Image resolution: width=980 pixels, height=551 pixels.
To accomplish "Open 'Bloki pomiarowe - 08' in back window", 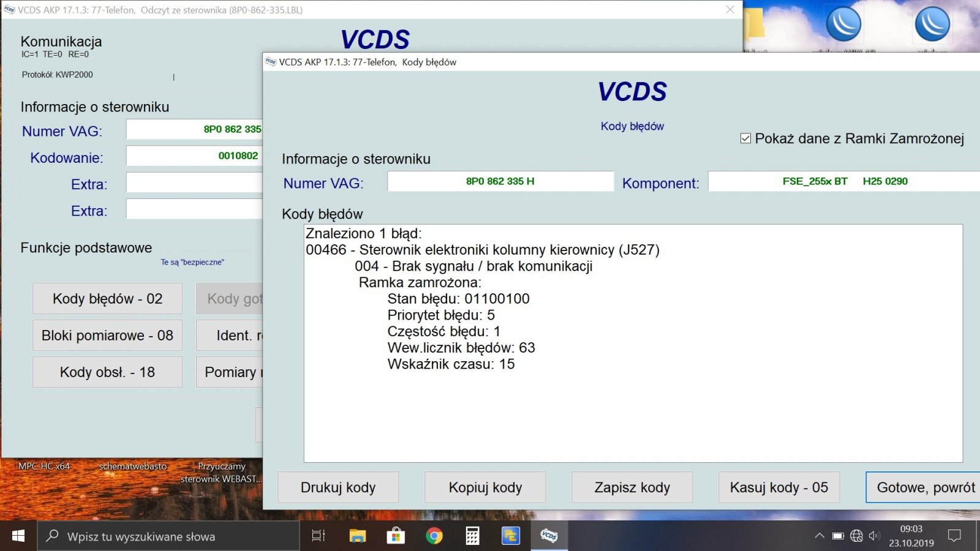I will [107, 335].
